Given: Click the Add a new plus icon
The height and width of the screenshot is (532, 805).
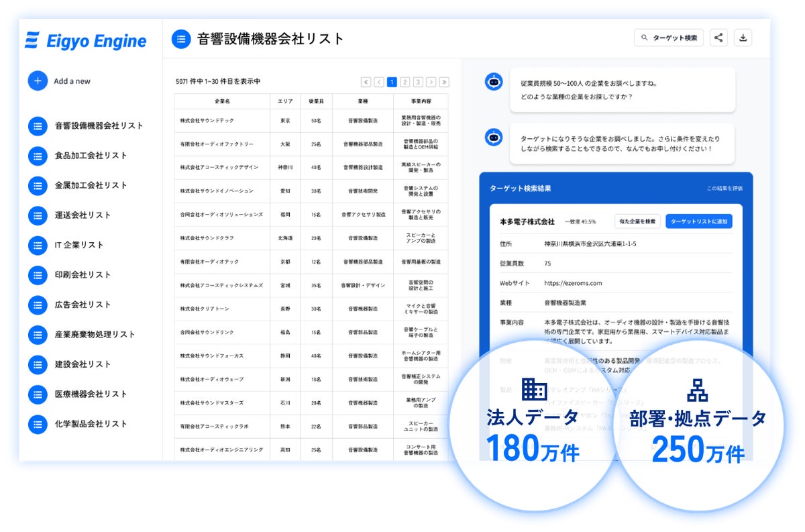Looking at the screenshot, I should coord(38,81).
